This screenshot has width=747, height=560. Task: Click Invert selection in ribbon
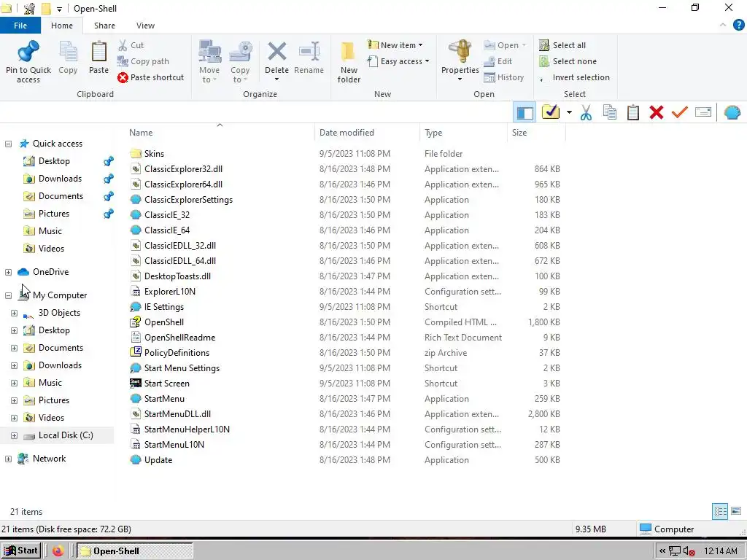[x=575, y=77]
